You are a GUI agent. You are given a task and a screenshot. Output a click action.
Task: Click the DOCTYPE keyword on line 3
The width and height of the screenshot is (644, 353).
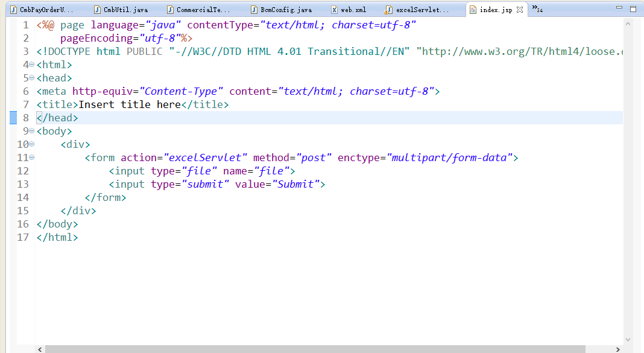click(x=66, y=51)
